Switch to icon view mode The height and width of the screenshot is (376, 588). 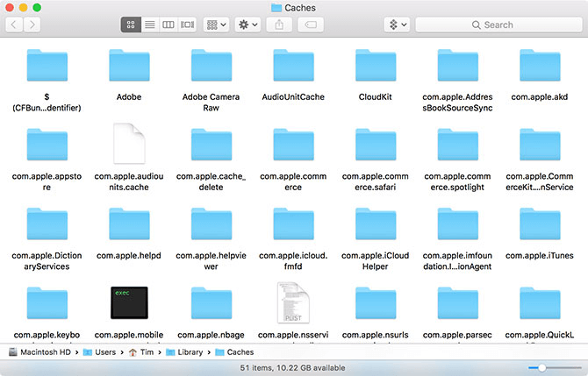click(131, 25)
